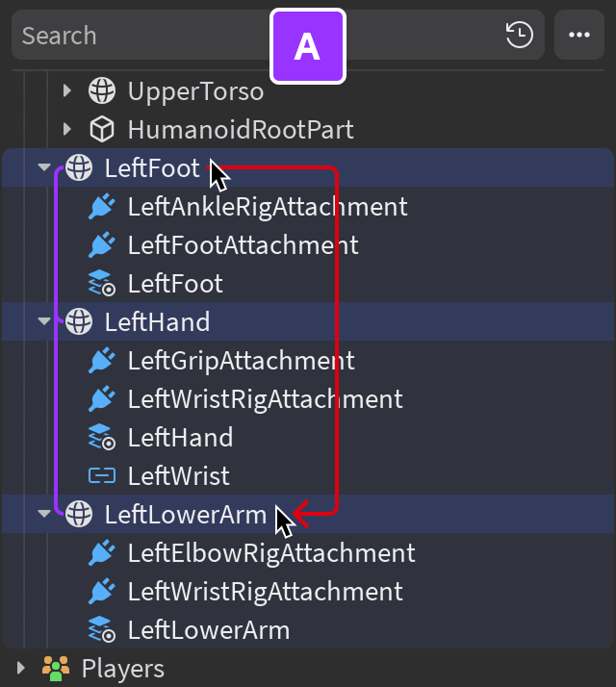This screenshot has width=616, height=687.
Task: Click the LeftFoot WrapTarget layers icon
Action: coord(101,284)
